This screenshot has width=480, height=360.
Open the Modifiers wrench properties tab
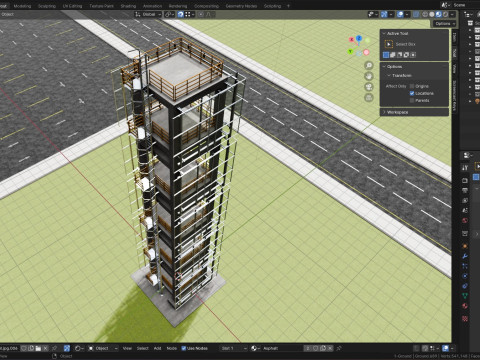click(x=465, y=256)
